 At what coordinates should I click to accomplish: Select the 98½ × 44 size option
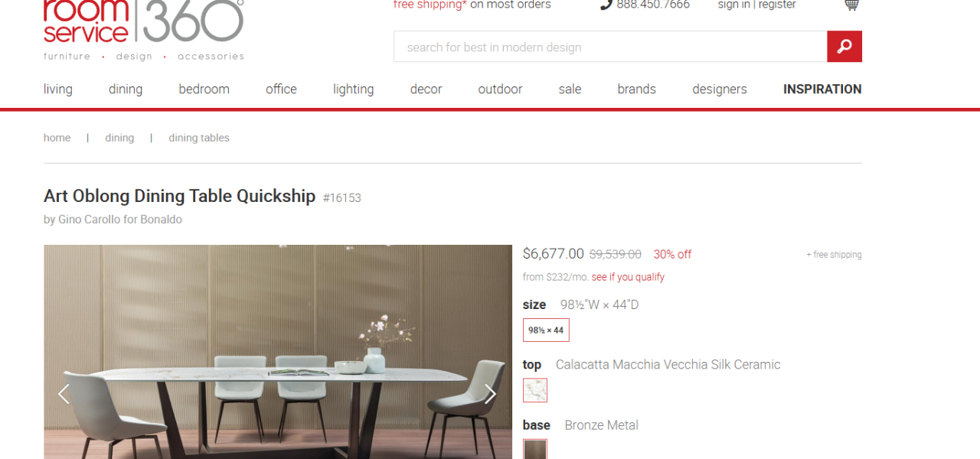click(546, 330)
